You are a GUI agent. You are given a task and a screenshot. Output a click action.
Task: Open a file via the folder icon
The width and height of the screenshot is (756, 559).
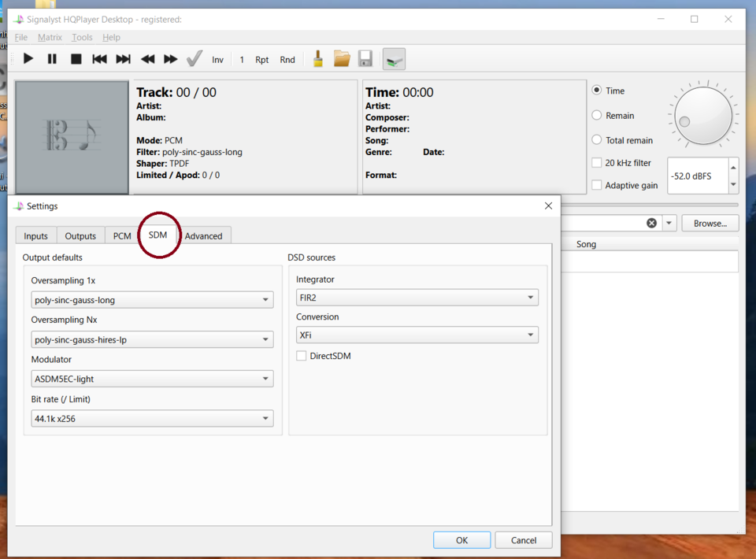click(342, 59)
